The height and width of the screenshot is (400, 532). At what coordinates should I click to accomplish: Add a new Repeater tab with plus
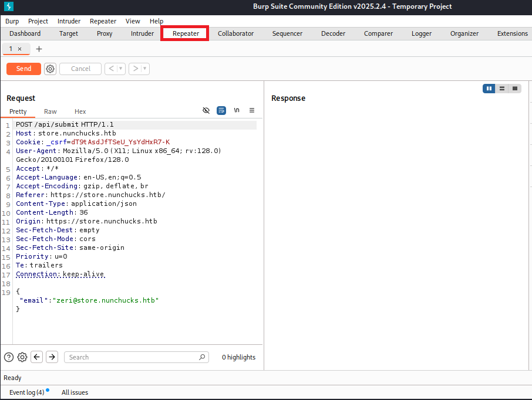point(39,49)
